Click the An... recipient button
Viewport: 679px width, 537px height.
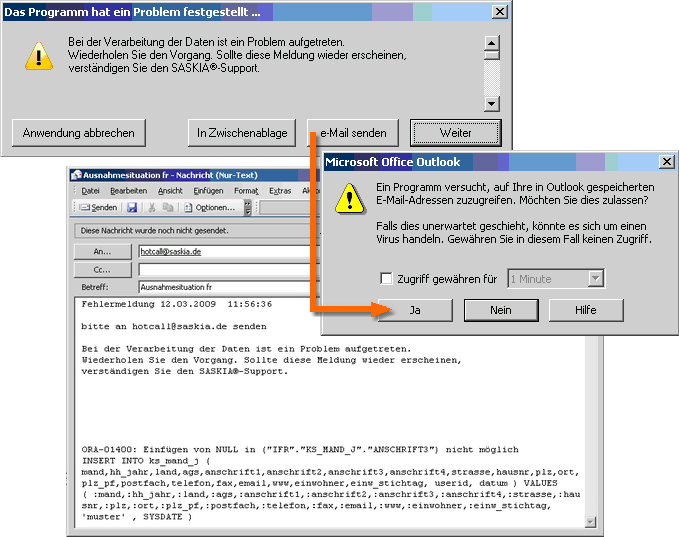[102, 252]
